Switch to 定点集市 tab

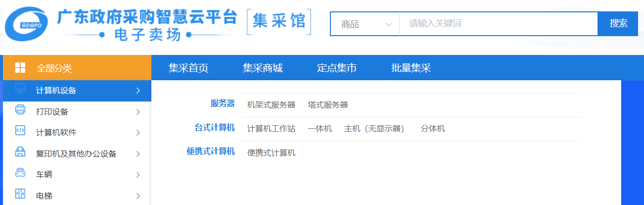[x=337, y=68]
